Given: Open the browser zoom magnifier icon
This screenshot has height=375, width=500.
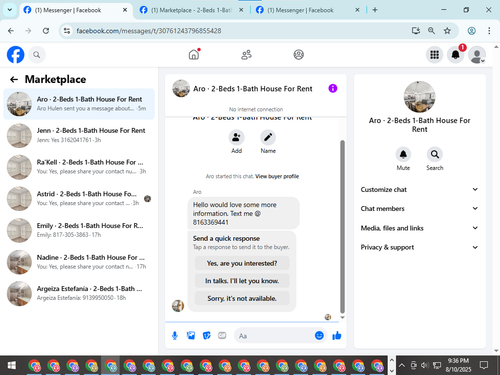Looking at the screenshot, I should pyautogui.click(x=431, y=31).
